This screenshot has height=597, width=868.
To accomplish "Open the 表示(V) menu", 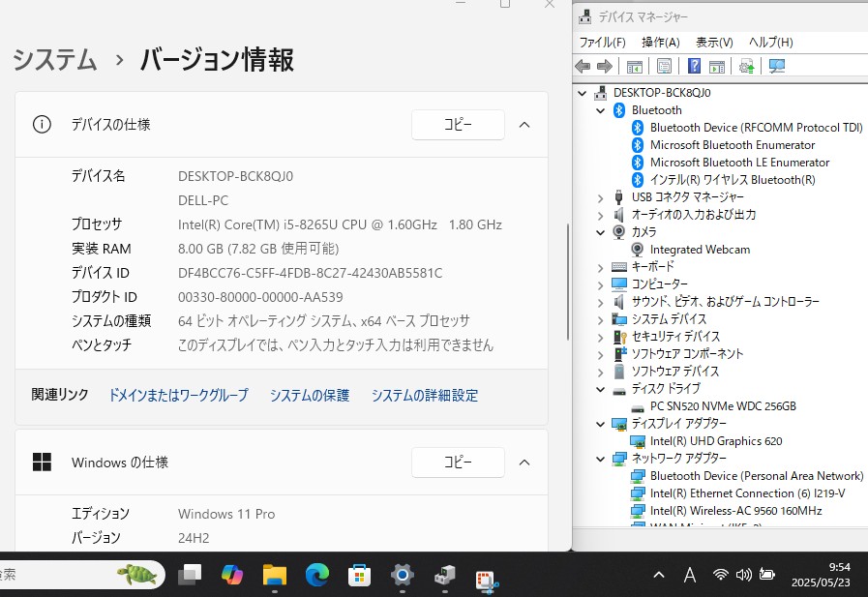I will coord(714,43).
